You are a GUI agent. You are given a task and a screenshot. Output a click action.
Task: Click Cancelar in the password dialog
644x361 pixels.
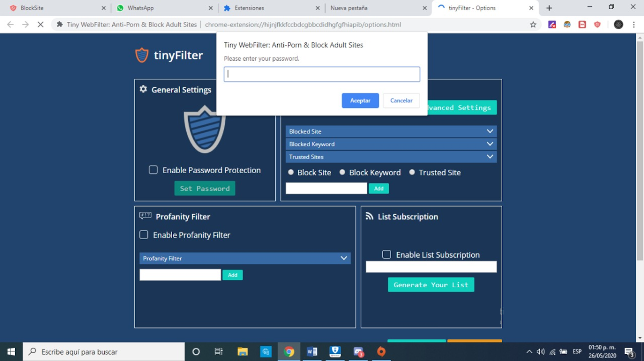tap(401, 101)
